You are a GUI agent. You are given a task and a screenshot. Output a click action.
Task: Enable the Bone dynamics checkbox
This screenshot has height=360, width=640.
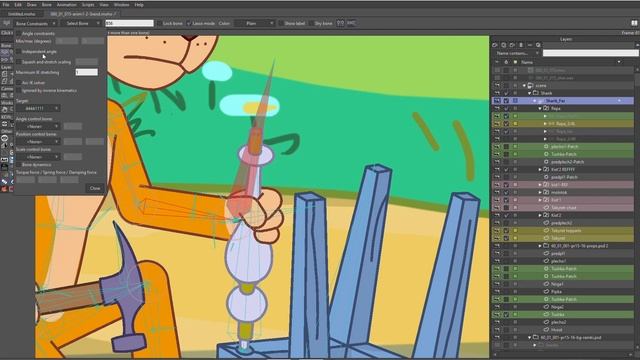coord(18,164)
